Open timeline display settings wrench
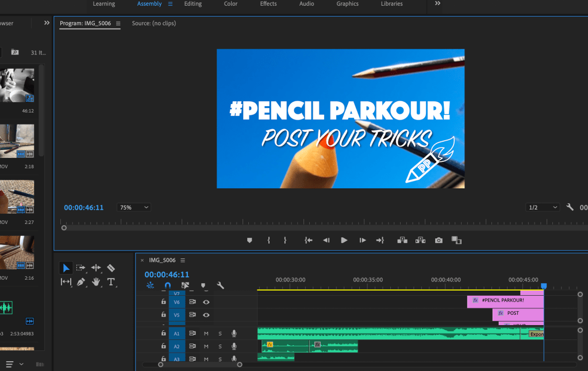The image size is (588, 371). coord(220,285)
